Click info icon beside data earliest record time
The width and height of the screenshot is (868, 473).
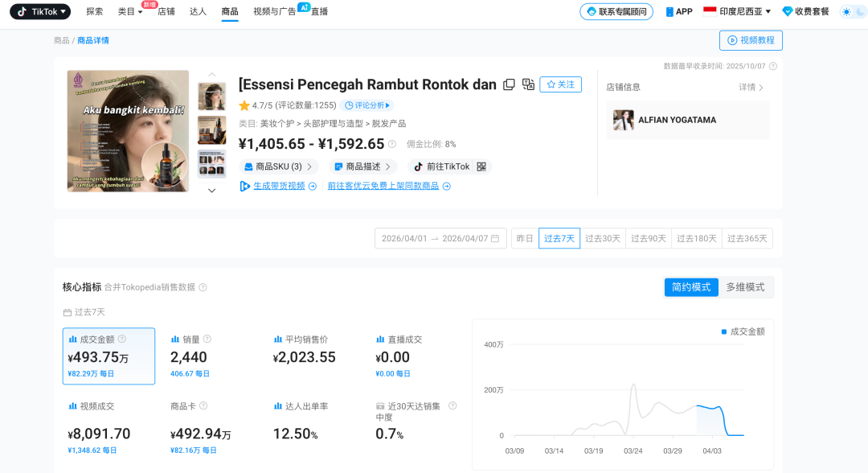773,66
